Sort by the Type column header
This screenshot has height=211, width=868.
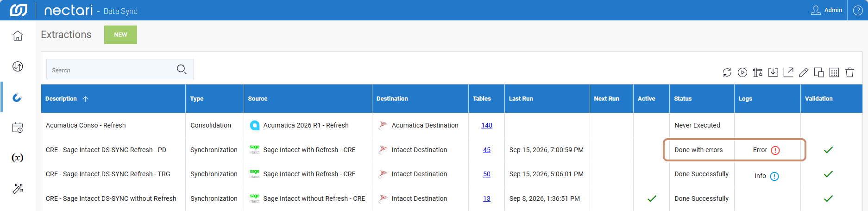click(x=197, y=99)
